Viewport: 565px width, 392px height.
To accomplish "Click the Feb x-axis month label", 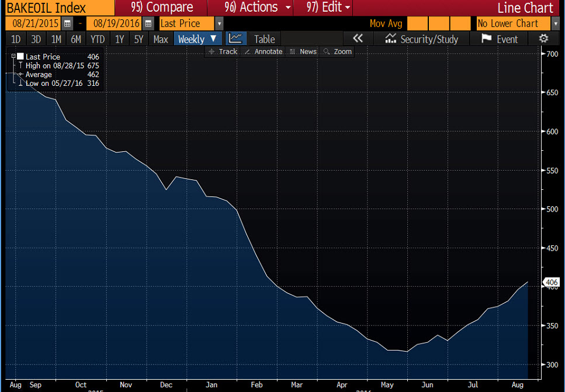I will [256, 385].
